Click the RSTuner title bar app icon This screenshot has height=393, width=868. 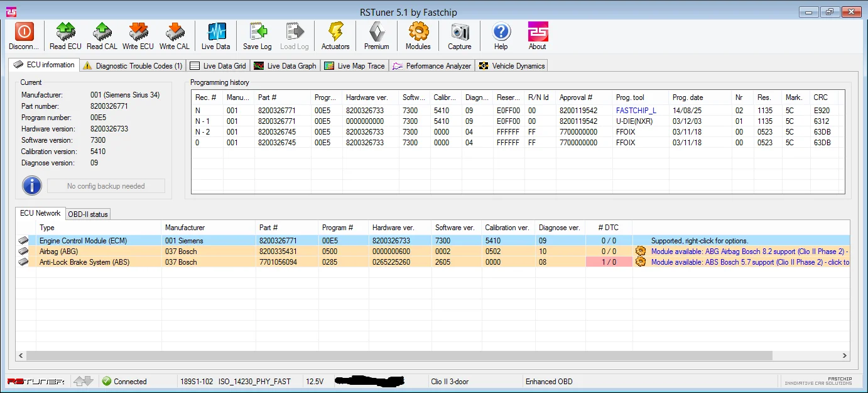point(11,11)
